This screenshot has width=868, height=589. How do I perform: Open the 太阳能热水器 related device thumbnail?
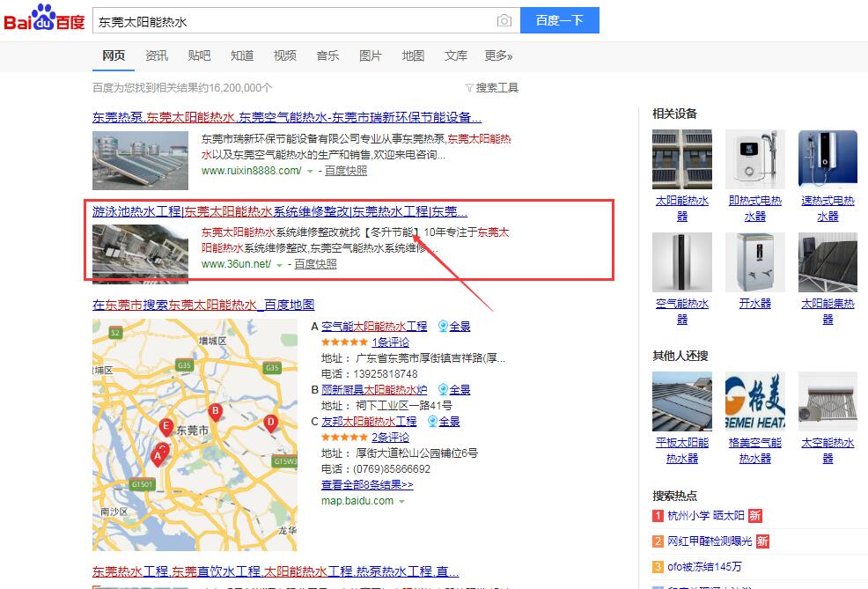(x=681, y=159)
